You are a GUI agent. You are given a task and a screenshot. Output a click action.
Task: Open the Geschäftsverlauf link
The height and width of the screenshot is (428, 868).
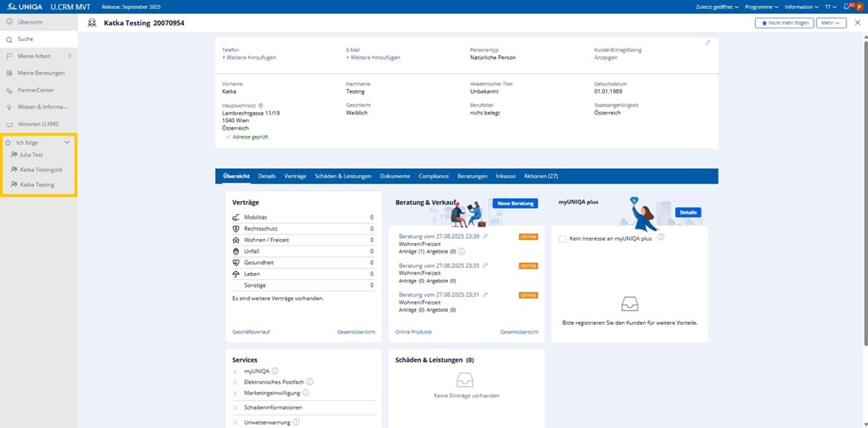(x=251, y=332)
